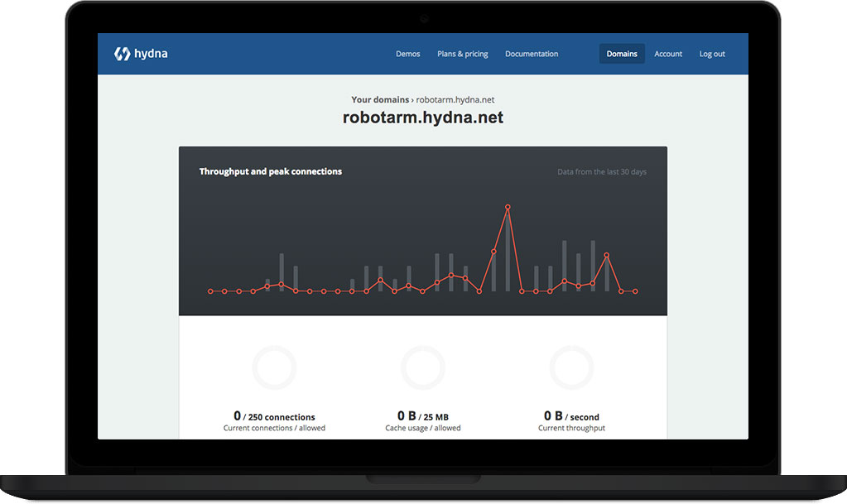
Task: Open the Demos page
Action: pos(407,54)
